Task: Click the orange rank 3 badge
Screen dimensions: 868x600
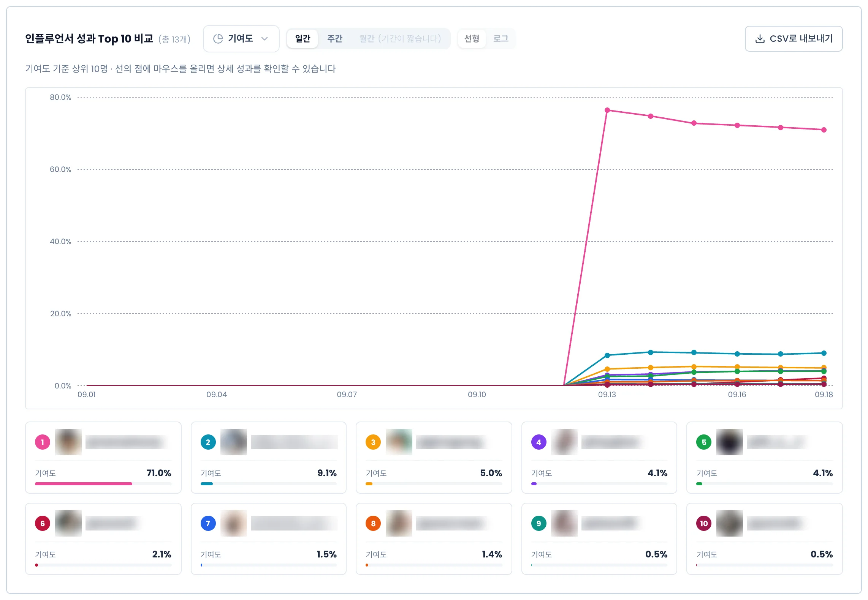Action: click(x=373, y=442)
